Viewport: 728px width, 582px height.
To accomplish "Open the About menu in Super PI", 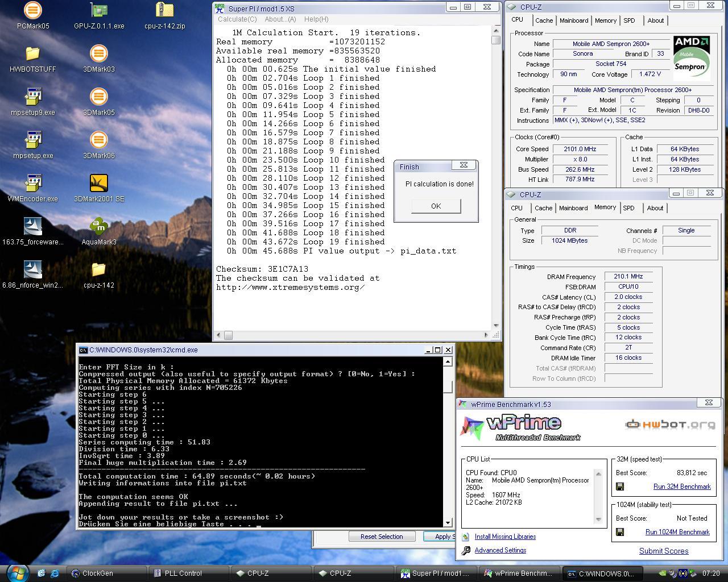I will coord(280,19).
